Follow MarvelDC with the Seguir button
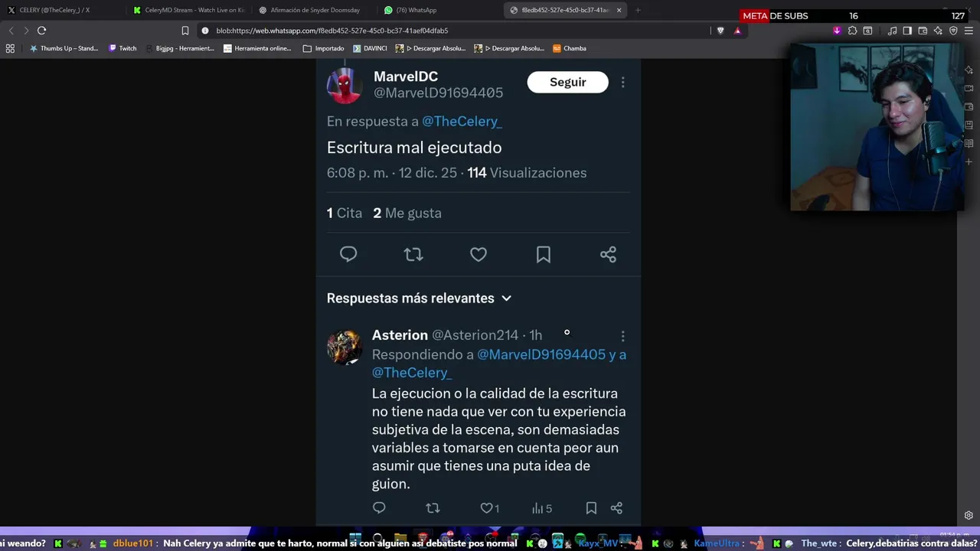The width and height of the screenshot is (980, 551). [567, 82]
